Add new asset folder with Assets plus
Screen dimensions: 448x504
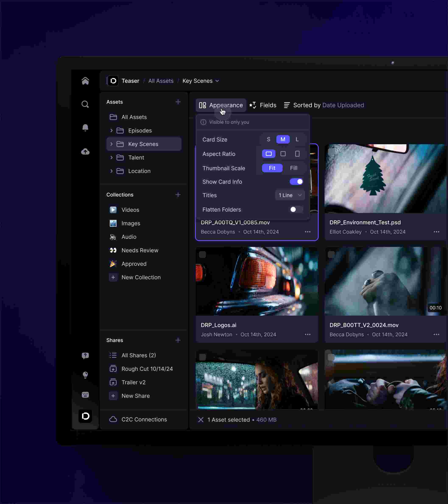click(178, 102)
